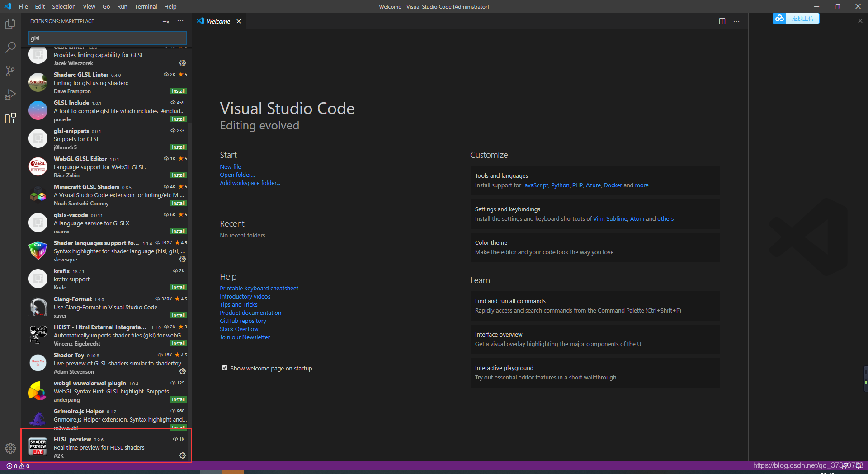Install the krafix extension
The width and height of the screenshot is (868, 474).
coord(178,287)
